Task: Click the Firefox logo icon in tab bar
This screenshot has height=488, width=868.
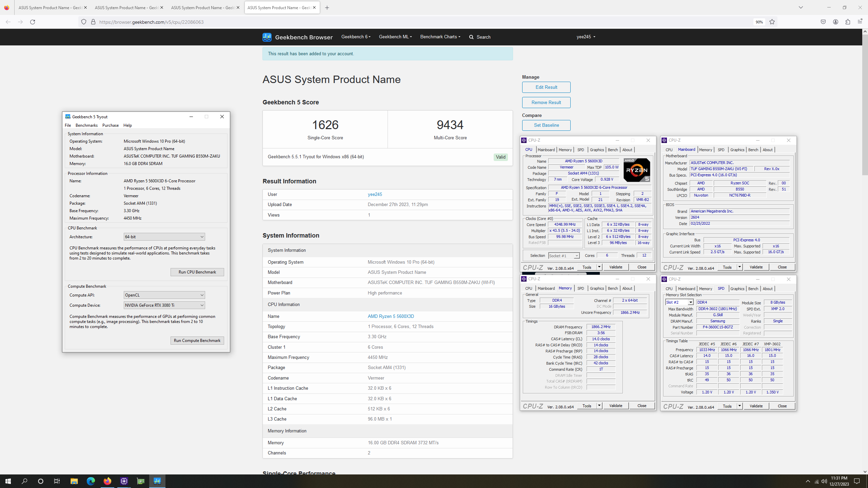Action: tap(7, 7)
